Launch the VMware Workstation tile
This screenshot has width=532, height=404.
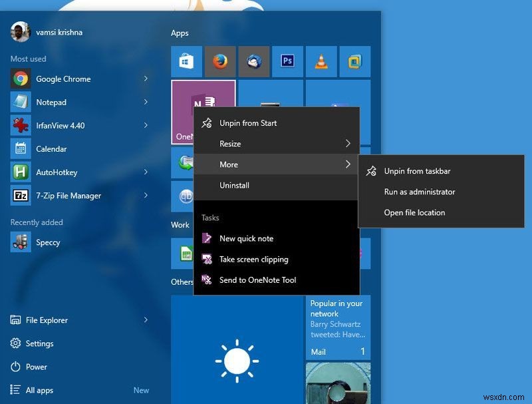click(355, 61)
